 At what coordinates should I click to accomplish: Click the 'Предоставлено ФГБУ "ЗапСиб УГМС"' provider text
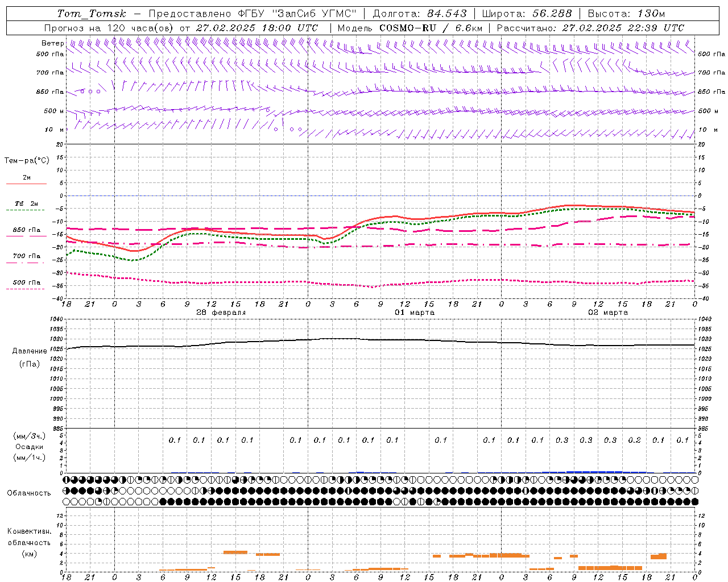pos(253,14)
